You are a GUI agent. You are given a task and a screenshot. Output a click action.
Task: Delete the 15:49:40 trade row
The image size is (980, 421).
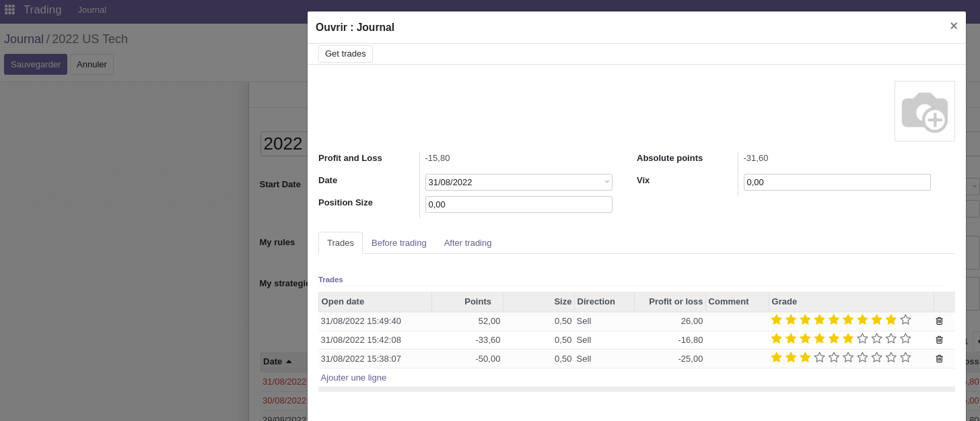click(x=939, y=321)
